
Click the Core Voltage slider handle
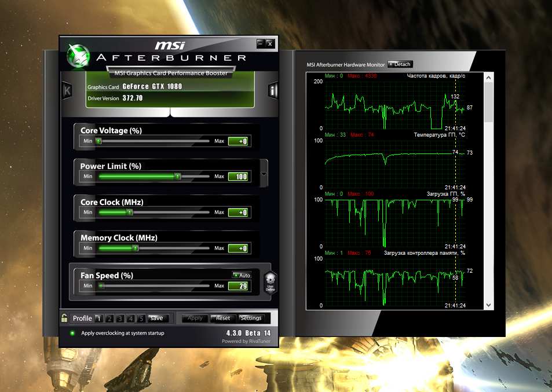(x=98, y=141)
